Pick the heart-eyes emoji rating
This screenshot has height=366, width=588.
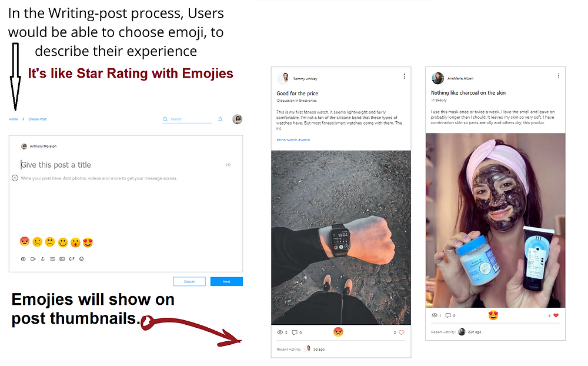[88, 242]
